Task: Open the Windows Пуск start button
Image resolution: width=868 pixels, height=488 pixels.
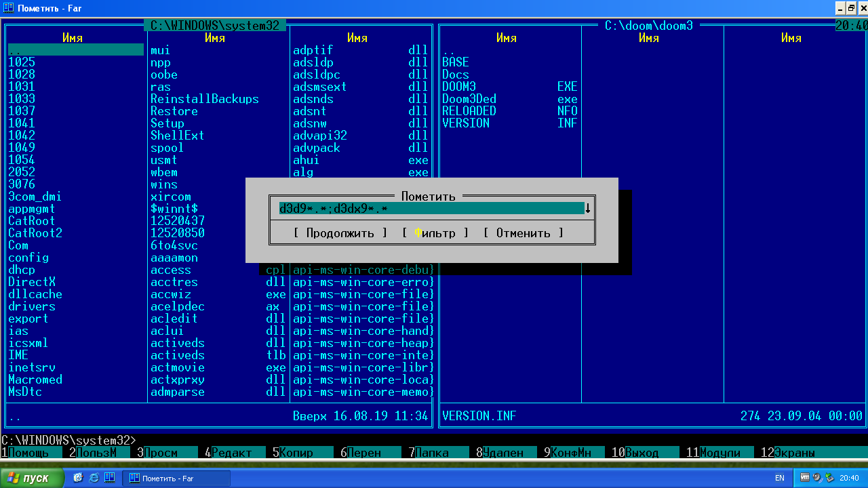Action: click(x=32, y=478)
